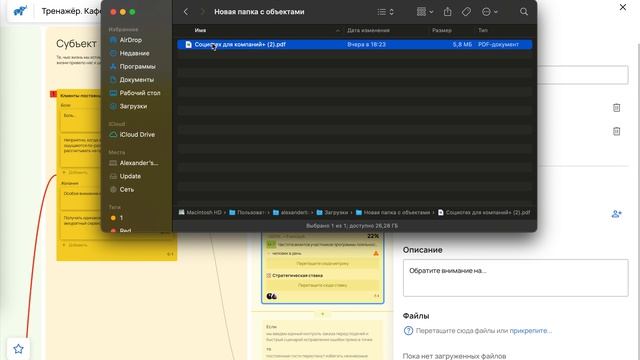Viewport: 640px width, 360px height.
Task: Click the add person icon in right panel
Action: click(616, 214)
